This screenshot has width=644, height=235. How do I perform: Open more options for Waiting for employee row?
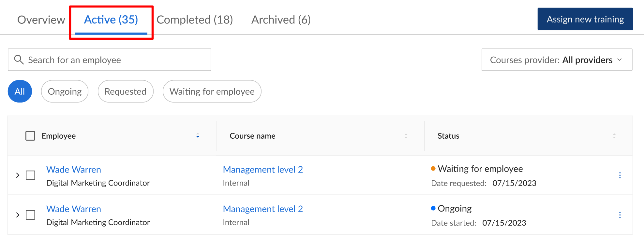(x=620, y=175)
